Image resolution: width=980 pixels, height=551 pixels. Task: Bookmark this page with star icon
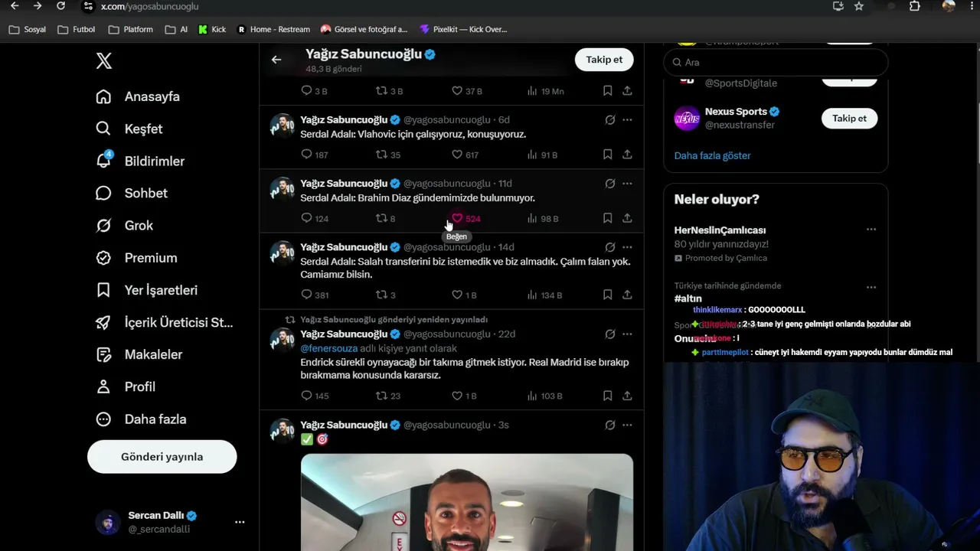click(859, 6)
